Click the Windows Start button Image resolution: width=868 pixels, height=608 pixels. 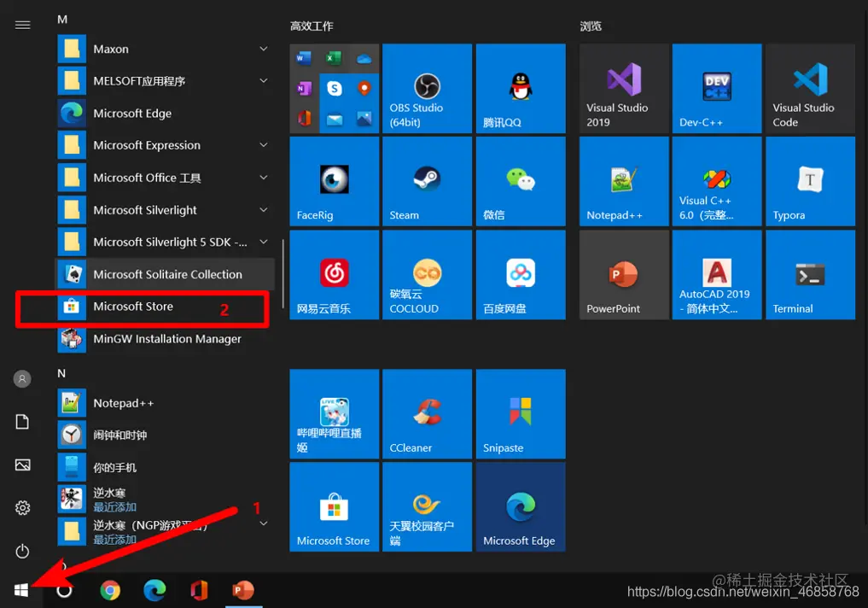[21, 590]
